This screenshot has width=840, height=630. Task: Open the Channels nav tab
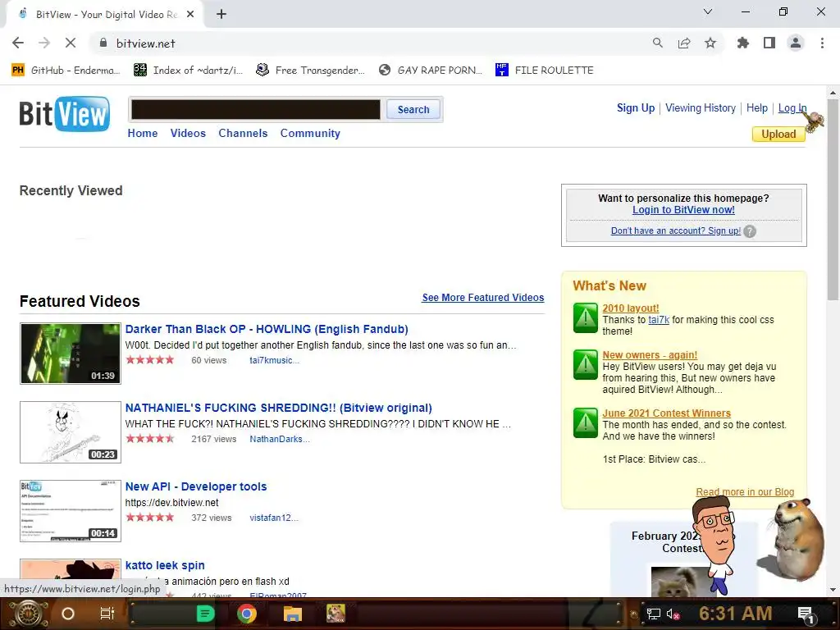(x=243, y=134)
